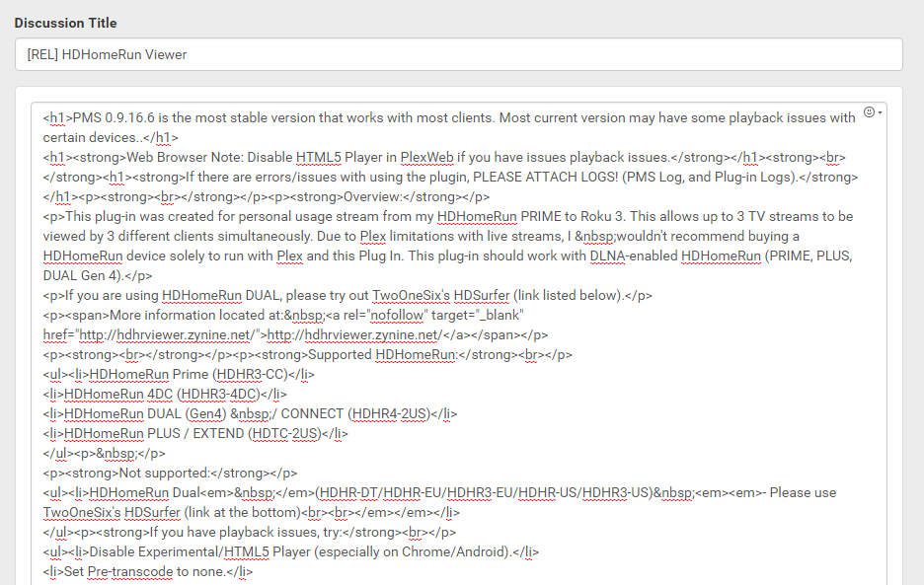
Task: Click the line 'HDHomeRun PLUS / EXTEND (HDTC-2US)'
Action: (x=195, y=434)
